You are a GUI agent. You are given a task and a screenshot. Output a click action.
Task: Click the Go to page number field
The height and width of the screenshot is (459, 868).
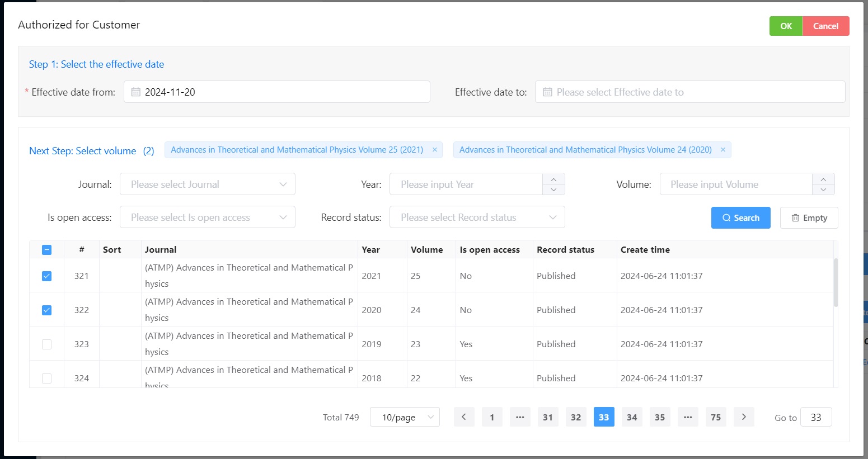pyautogui.click(x=816, y=417)
